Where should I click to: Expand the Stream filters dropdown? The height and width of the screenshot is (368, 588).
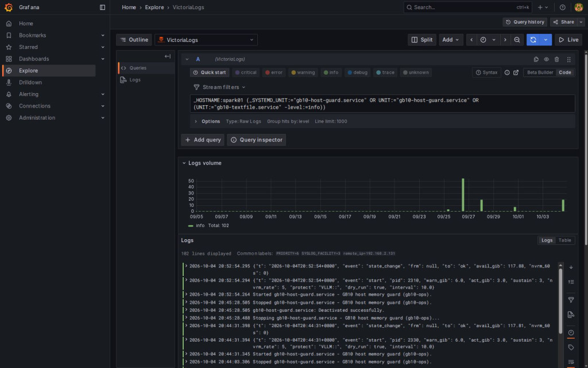click(x=219, y=87)
